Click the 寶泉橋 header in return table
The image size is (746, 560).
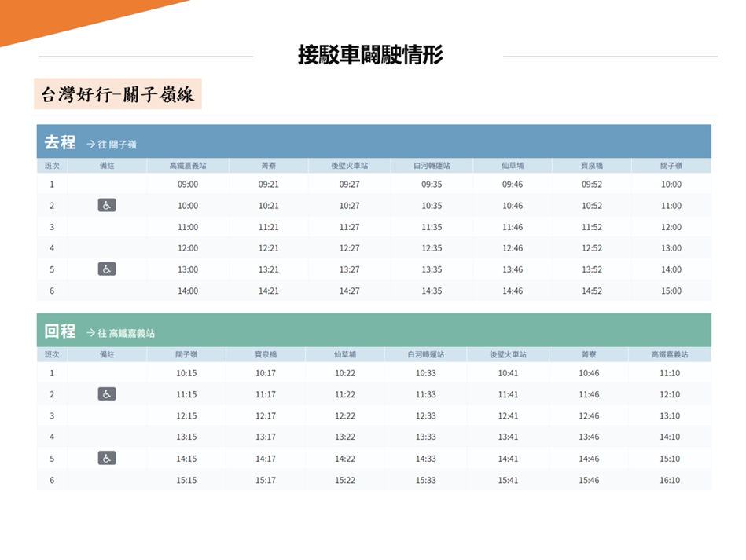(x=265, y=354)
